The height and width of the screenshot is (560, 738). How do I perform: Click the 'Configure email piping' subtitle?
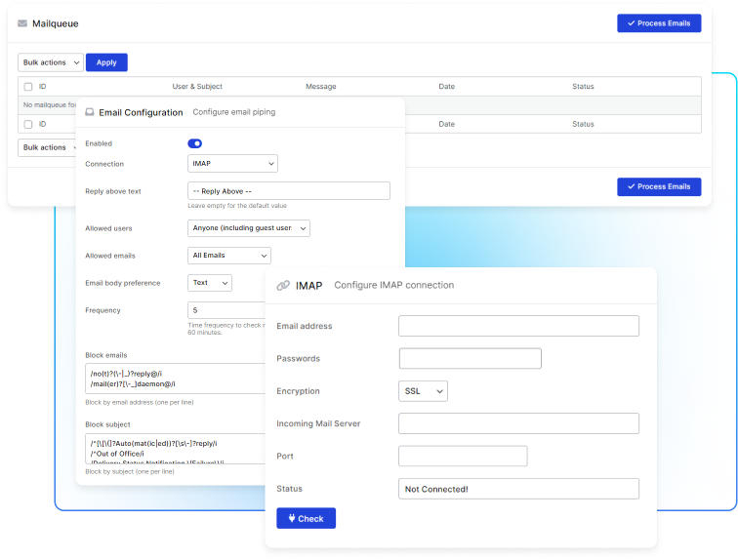point(234,112)
